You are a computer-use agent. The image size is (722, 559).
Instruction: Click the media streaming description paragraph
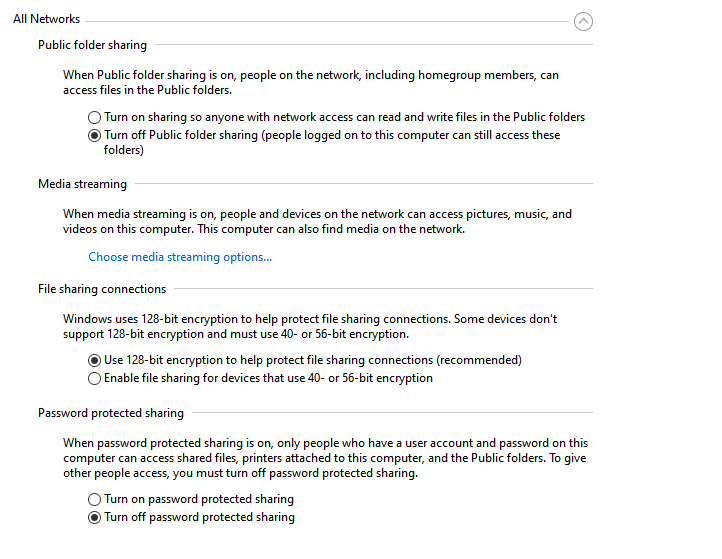[x=317, y=221]
